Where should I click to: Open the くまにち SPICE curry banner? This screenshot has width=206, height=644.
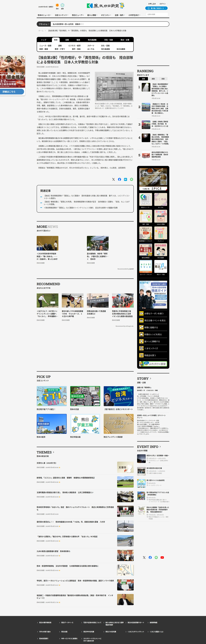coord(153,179)
